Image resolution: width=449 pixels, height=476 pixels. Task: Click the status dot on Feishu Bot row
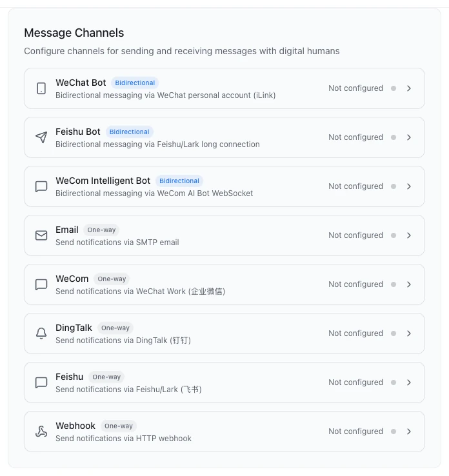pos(394,137)
